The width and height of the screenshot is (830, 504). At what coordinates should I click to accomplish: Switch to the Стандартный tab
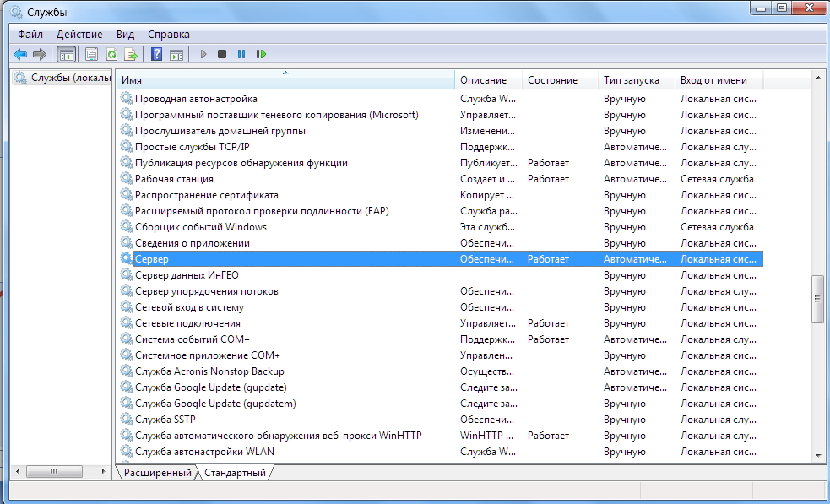tap(236, 473)
